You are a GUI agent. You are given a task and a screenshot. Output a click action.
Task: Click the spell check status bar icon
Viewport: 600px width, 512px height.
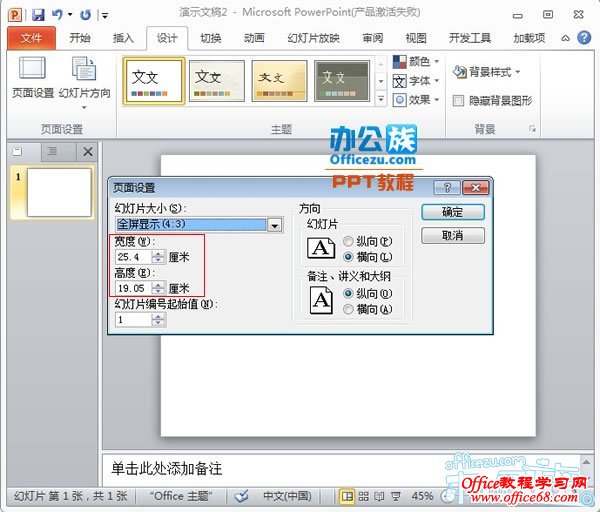pyautogui.click(x=242, y=496)
